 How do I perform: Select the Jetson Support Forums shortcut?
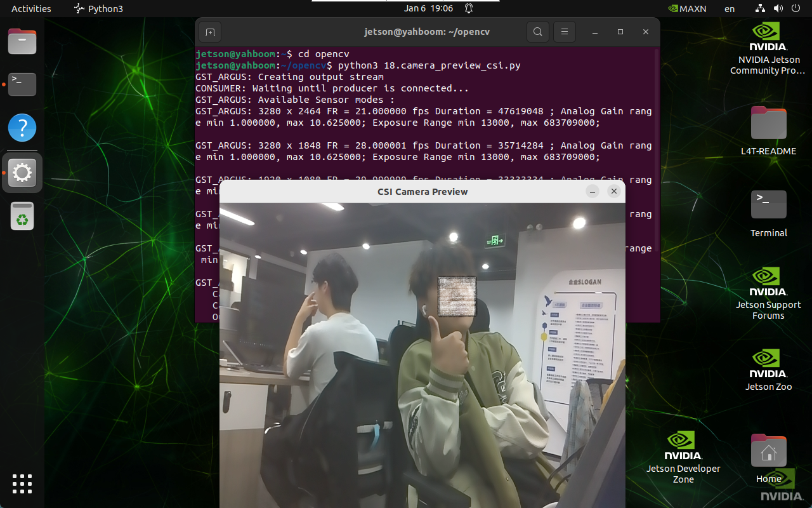pos(768,292)
